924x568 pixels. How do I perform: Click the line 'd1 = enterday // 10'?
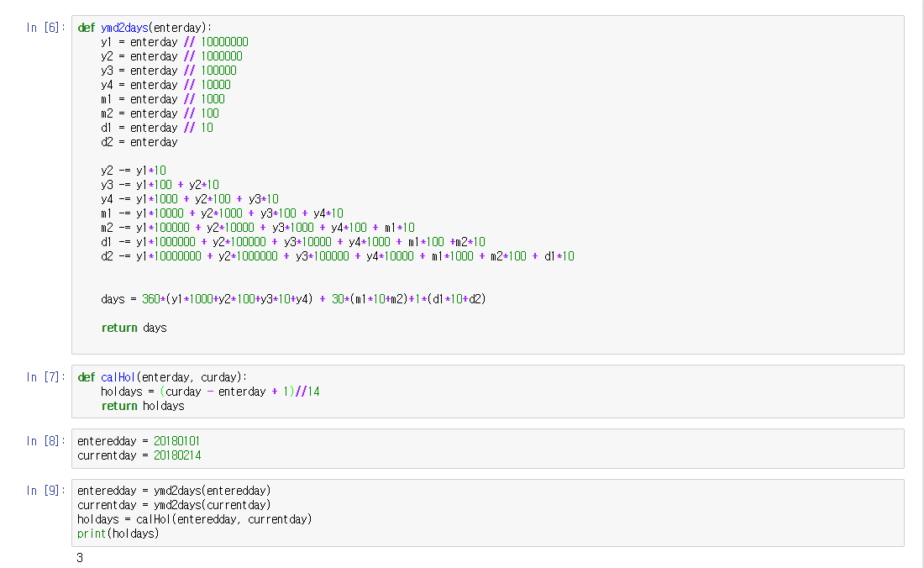click(x=157, y=127)
